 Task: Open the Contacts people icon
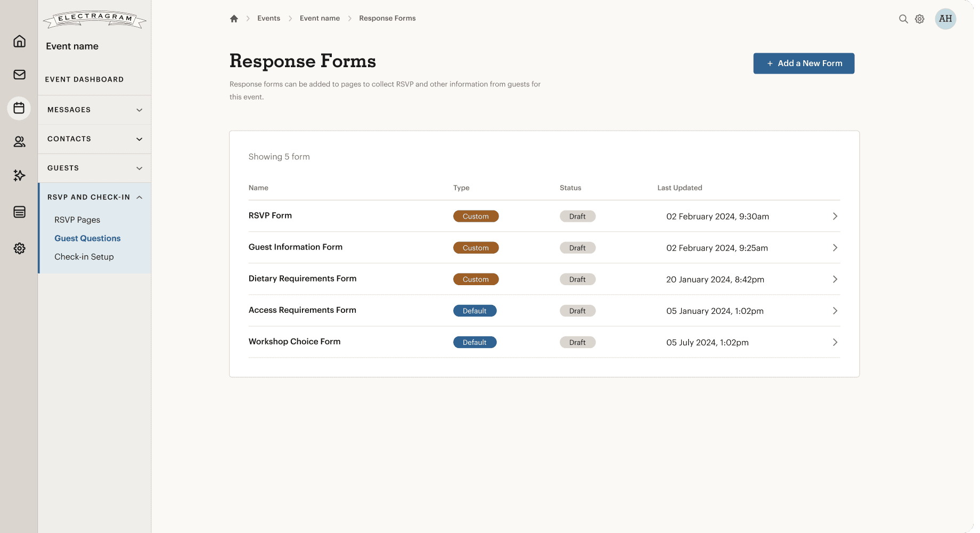click(19, 142)
